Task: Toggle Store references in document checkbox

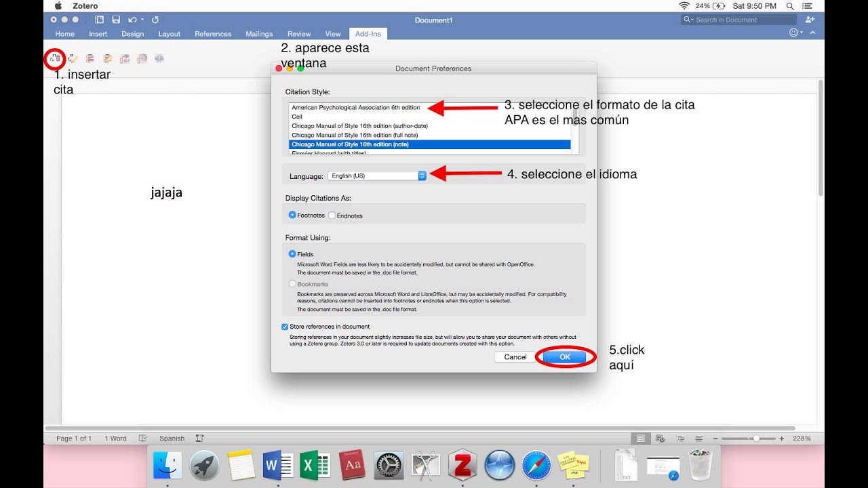Action: 285,327
